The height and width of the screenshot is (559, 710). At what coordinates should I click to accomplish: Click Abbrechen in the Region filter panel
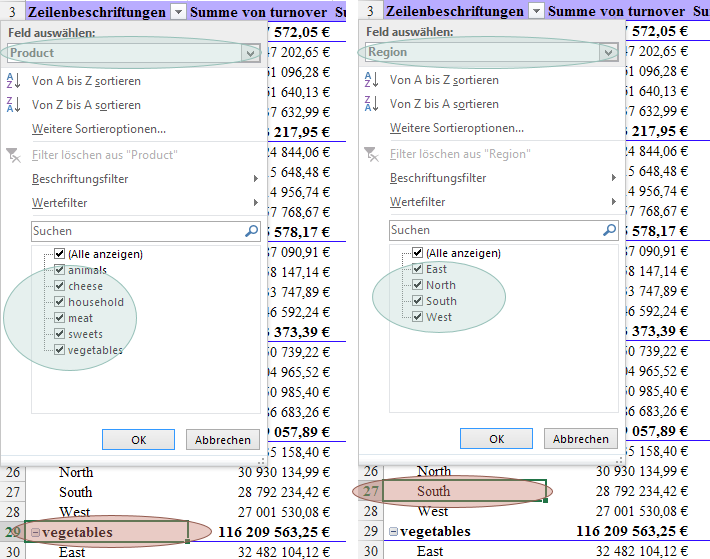pyautogui.click(x=580, y=439)
